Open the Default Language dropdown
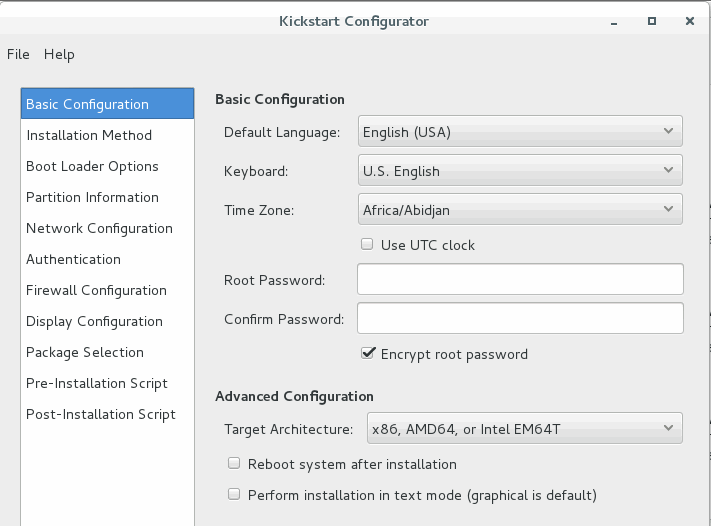This screenshot has height=526, width=711. coord(520,131)
